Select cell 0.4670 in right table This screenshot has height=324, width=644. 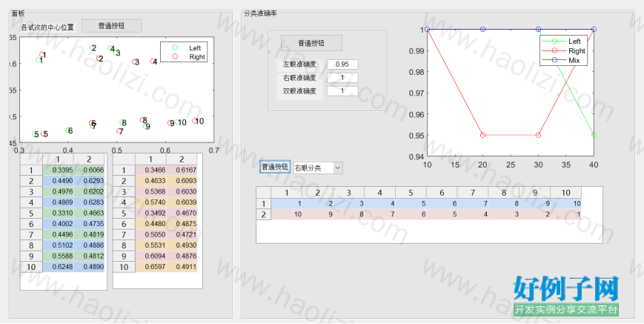coord(182,213)
